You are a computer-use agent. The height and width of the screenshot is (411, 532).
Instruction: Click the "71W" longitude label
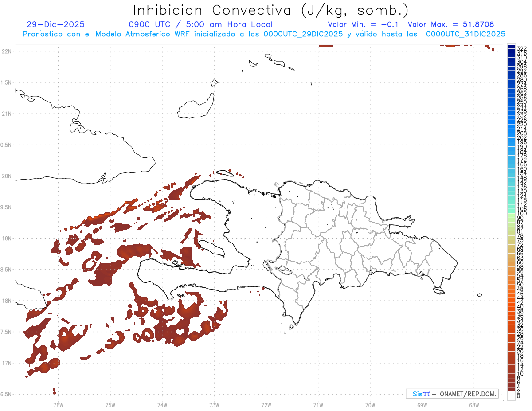(x=318, y=405)
